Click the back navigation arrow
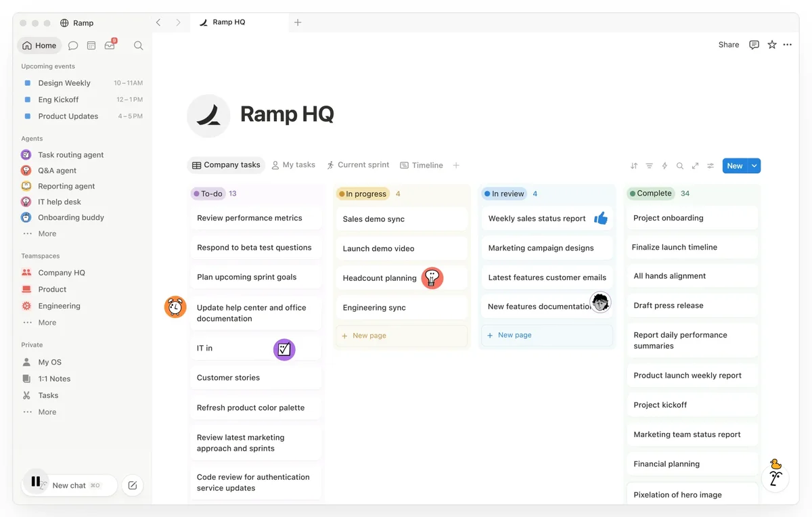Image resolution: width=812 pixels, height=517 pixels. coord(158,22)
